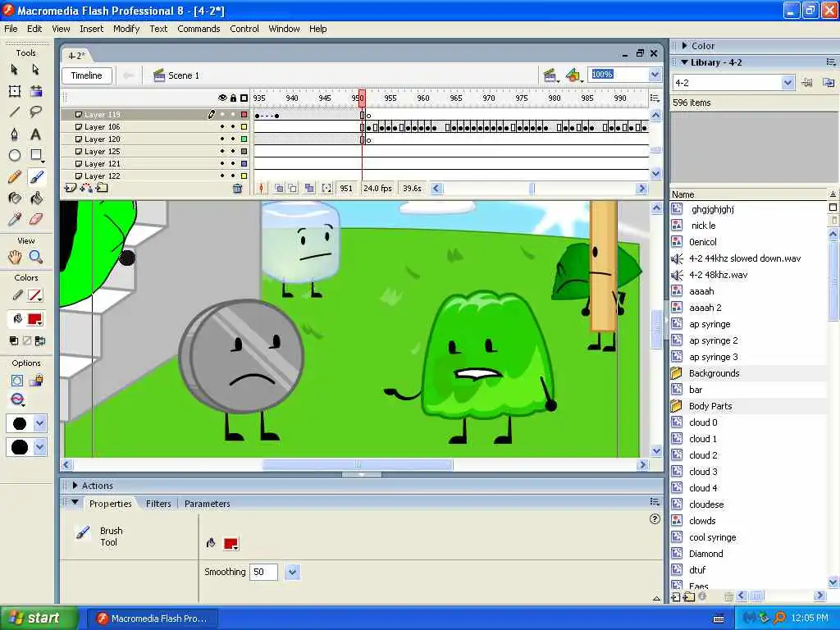Image resolution: width=840 pixels, height=630 pixels.
Task: Open the brush size dropdown
Action: pyautogui.click(x=39, y=423)
